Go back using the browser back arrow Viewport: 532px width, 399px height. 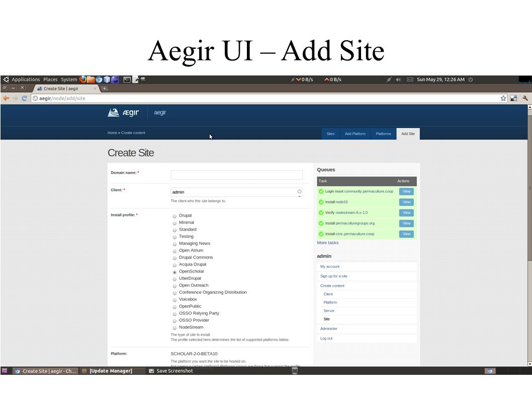(6, 98)
